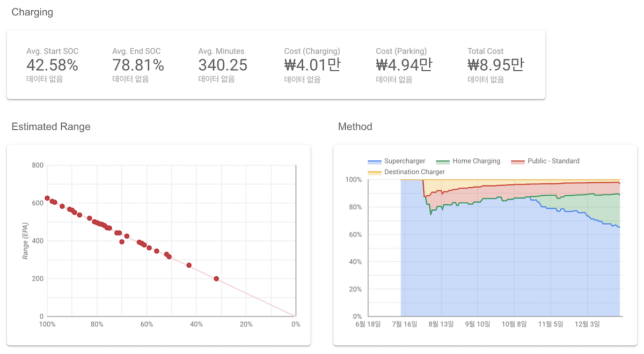Click the 'Avg. Start SOC' label

(52, 51)
